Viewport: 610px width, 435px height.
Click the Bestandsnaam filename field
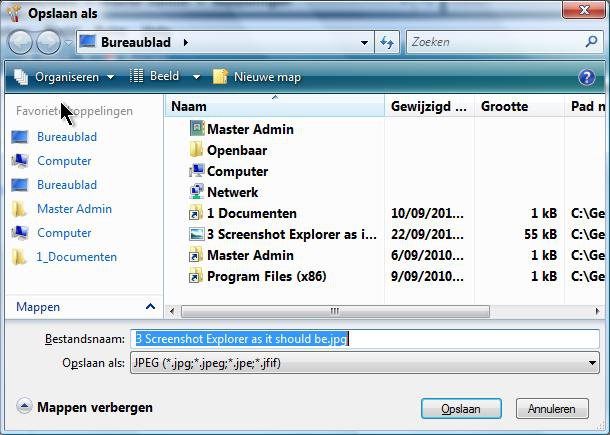365,339
